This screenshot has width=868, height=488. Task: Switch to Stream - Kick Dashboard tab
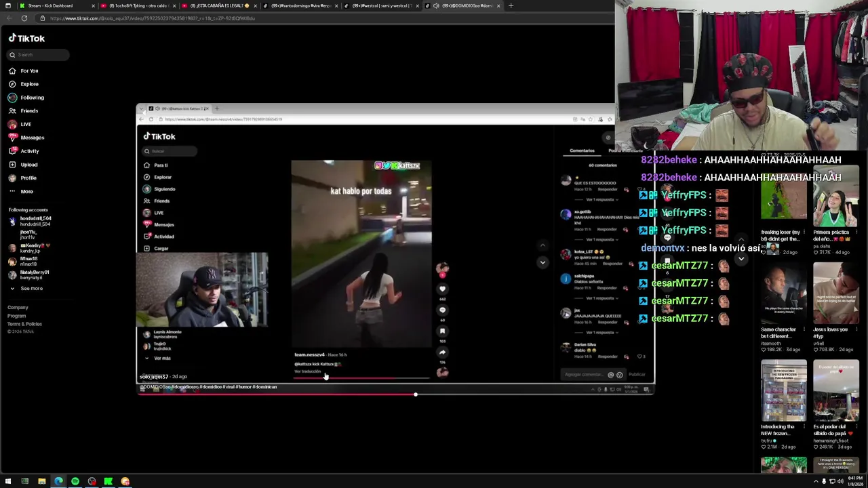point(58,5)
